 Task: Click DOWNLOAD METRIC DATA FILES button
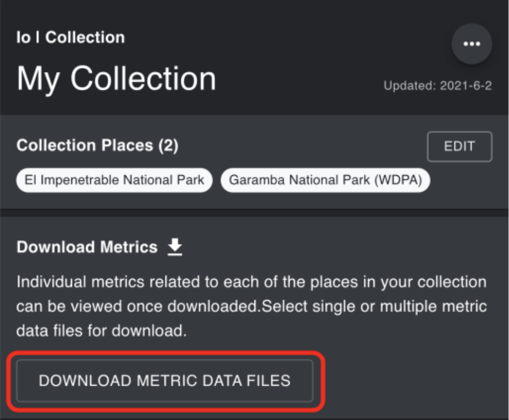[x=164, y=380]
